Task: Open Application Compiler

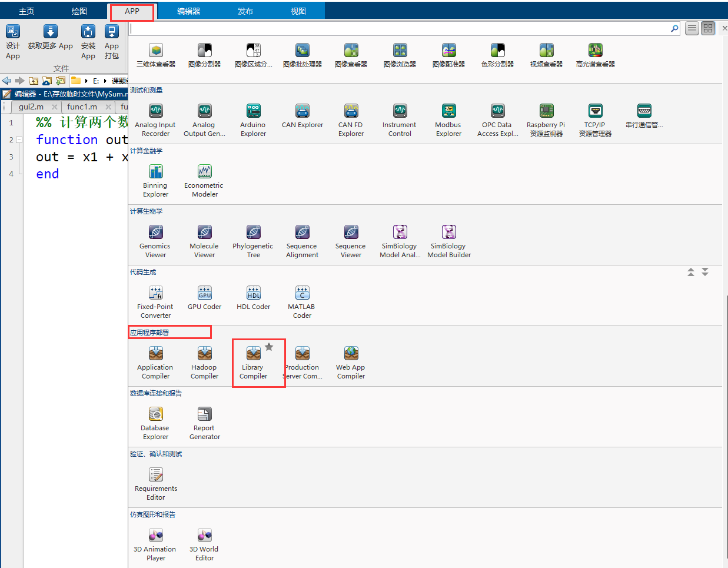Action: pyautogui.click(x=155, y=363)
